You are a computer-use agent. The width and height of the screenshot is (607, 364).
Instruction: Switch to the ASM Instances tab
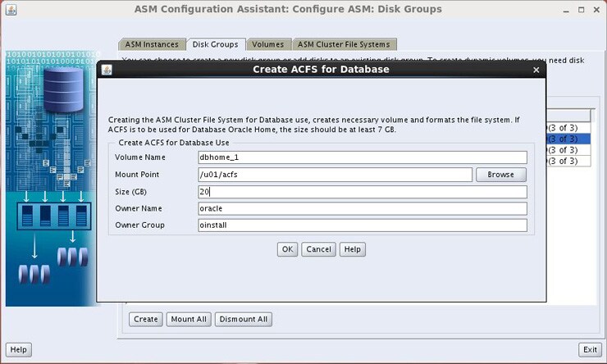coord(152,44)
